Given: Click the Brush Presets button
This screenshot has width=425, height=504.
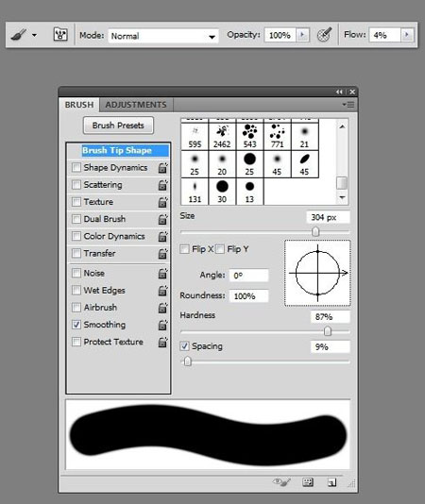Looking at the screenshot, I should (118, 126).
